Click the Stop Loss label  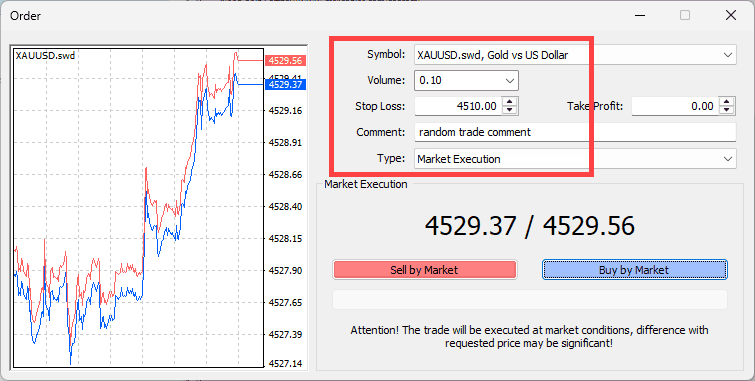[x=380, y=106]
